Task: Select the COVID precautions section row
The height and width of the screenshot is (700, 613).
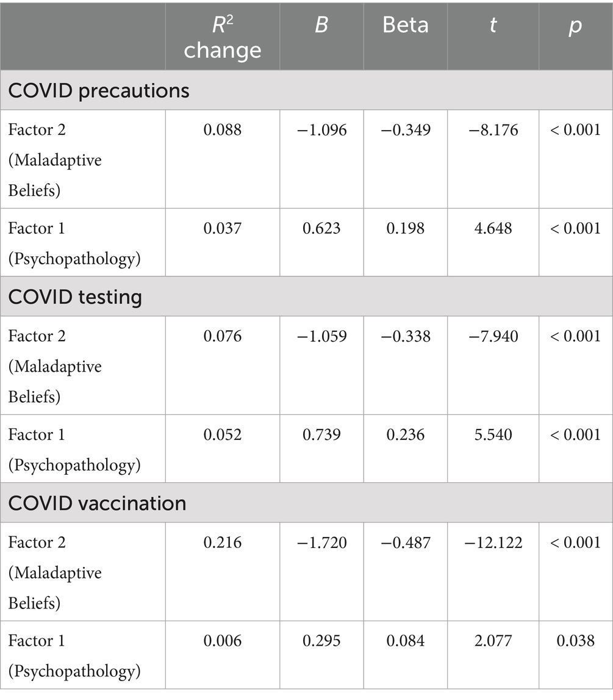Action: point(99,90)
